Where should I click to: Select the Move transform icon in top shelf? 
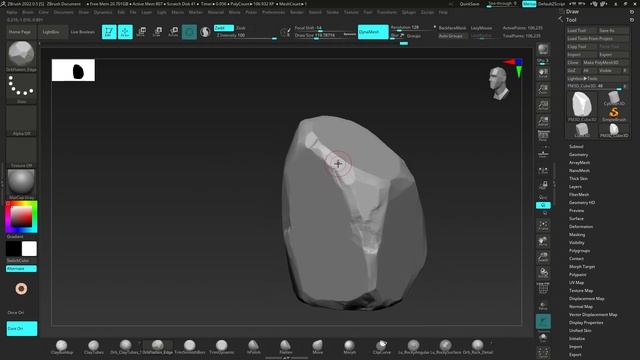[x=141, y=32]
